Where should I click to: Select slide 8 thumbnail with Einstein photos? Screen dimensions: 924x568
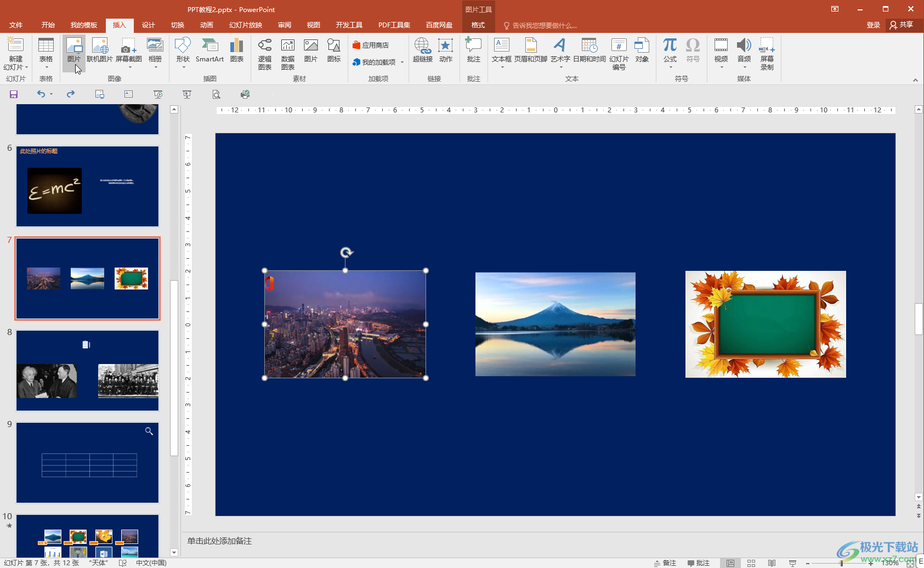[x=87, y=370]
